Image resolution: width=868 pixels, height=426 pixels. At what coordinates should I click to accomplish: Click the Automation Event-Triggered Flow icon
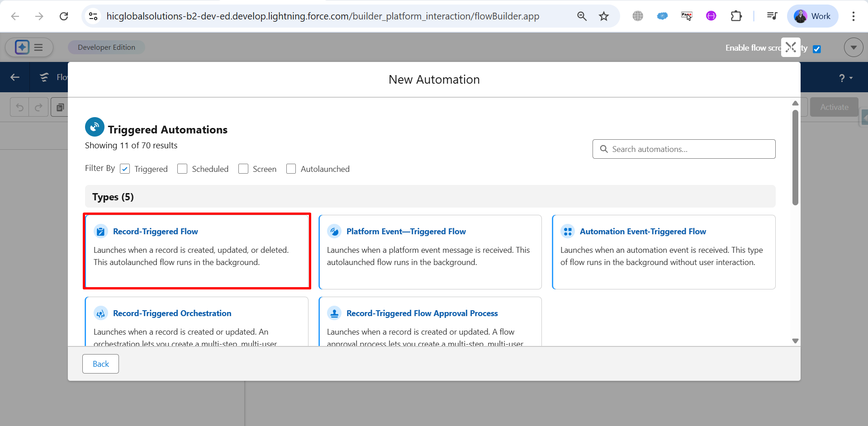click(568, 232)
